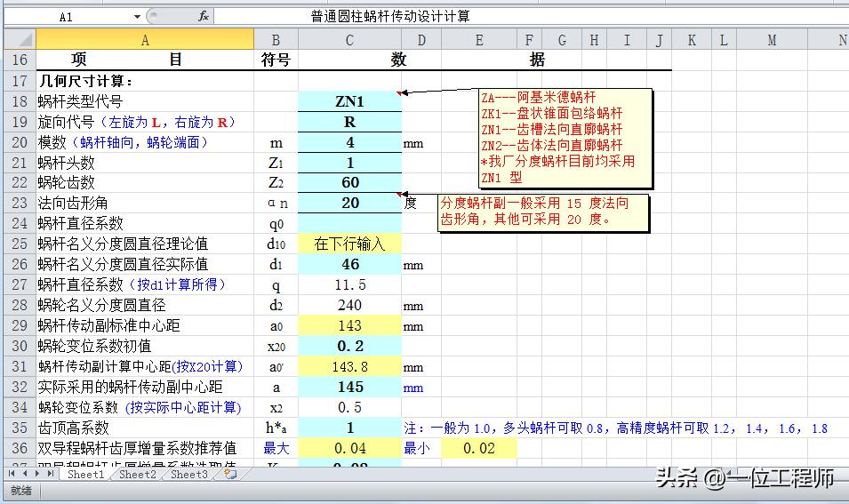Go to first sheet navigation arrow

tap(12, 474)
